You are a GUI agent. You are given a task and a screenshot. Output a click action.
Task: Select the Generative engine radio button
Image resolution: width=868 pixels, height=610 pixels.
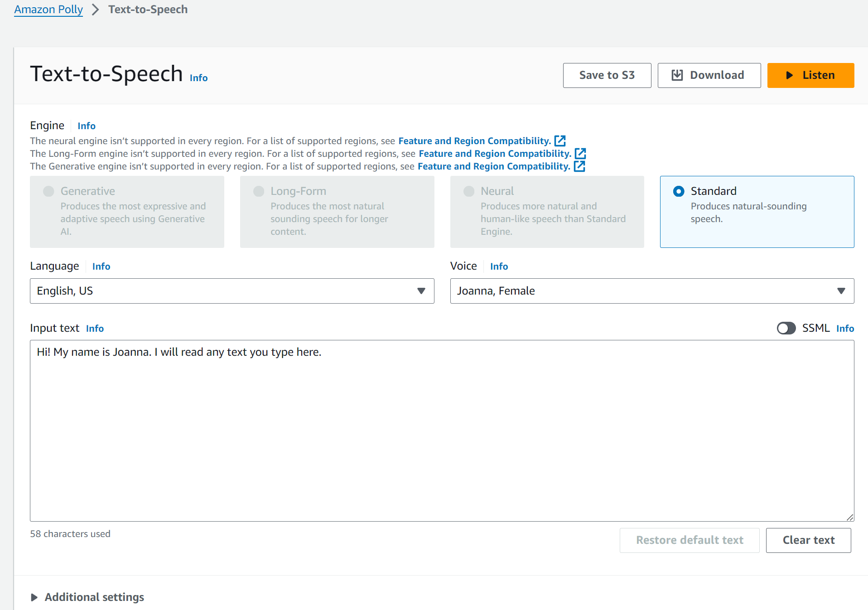[48, 191]
